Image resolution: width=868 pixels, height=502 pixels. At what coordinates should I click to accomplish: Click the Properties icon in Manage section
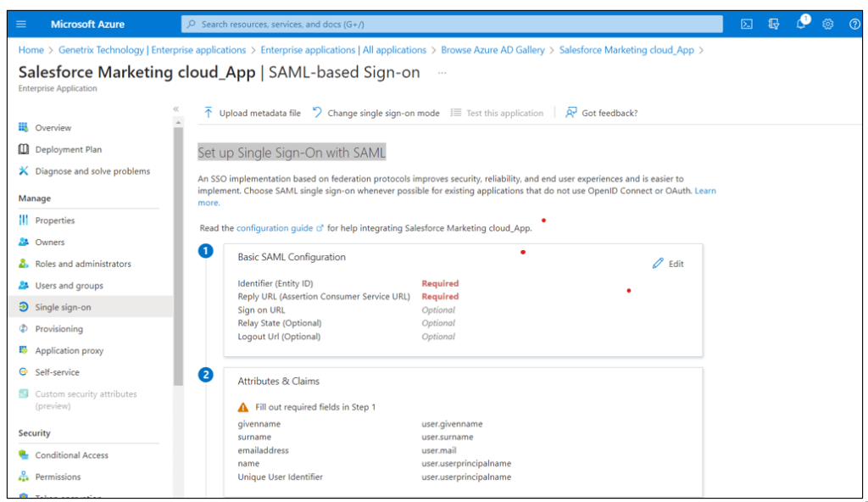point(23,220)
